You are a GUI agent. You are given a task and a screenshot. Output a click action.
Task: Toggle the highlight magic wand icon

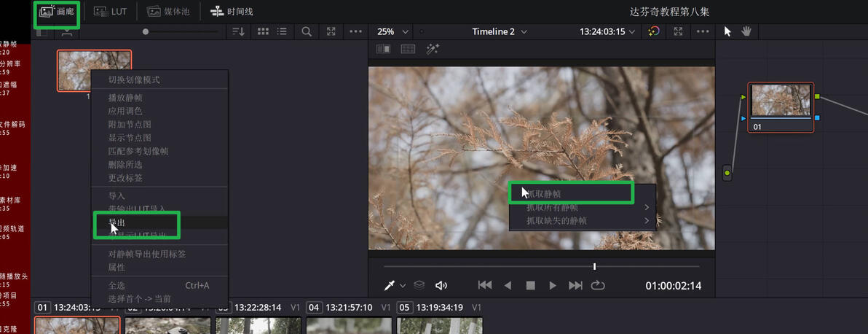[x=433, y=49]
